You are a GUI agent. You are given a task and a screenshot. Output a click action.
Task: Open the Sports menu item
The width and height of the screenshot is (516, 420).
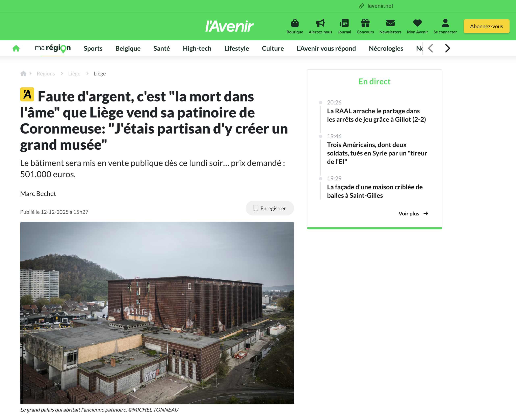point(93,48)
